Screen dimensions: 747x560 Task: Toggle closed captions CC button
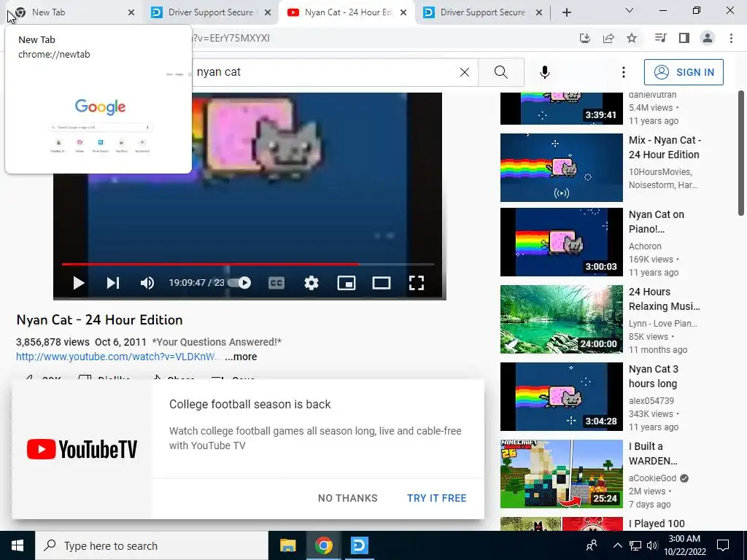[276, 283]
